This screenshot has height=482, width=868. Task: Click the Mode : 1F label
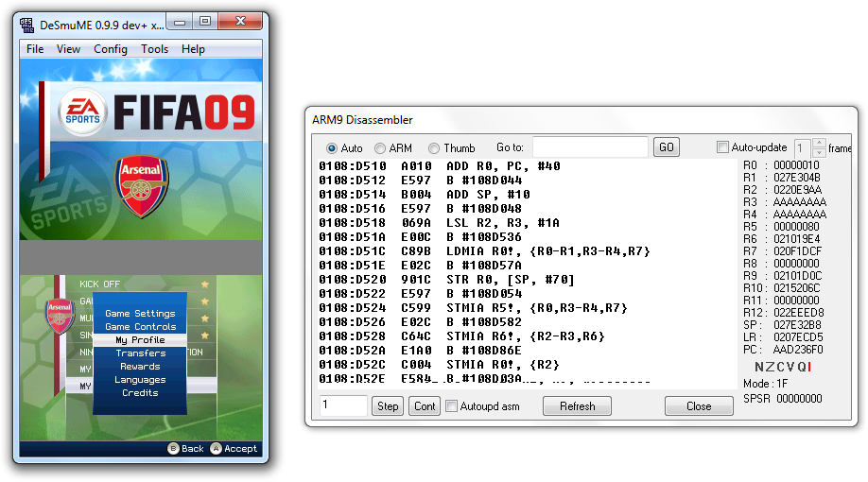point(766,384)
